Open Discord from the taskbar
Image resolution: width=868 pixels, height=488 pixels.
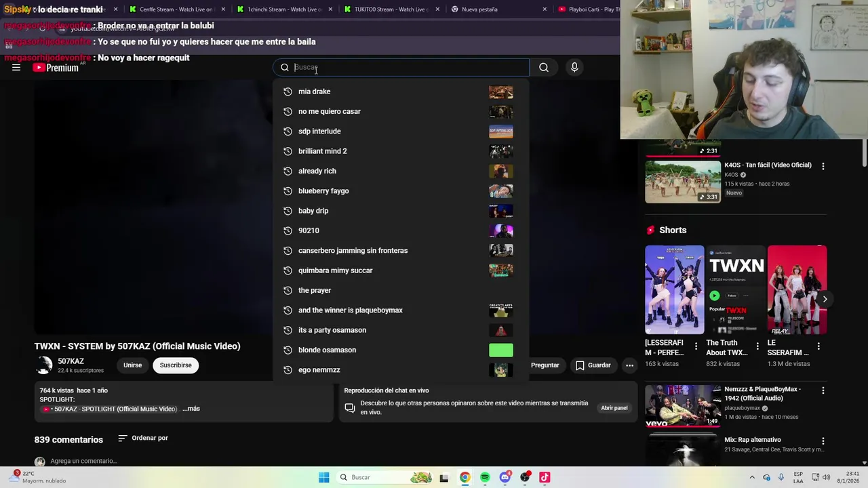[505, 477]
